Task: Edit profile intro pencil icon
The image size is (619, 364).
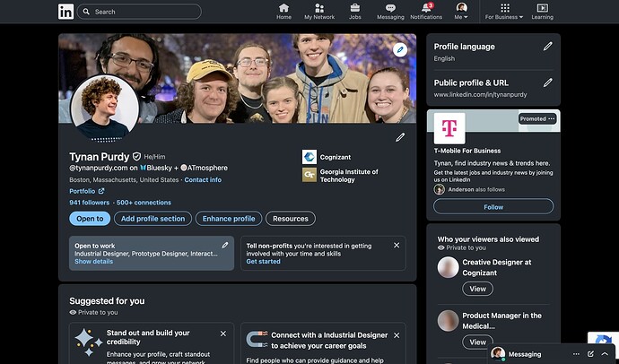Action: point(400,137)
